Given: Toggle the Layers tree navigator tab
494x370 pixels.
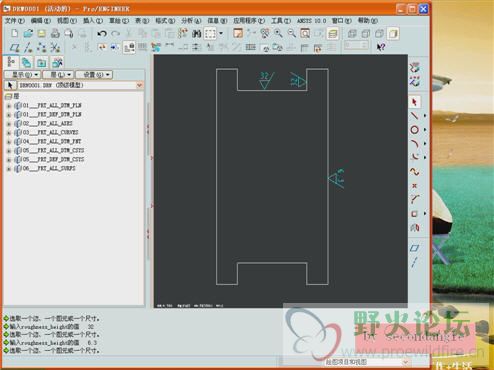Looking at the screenshot, I should [26, 62].
